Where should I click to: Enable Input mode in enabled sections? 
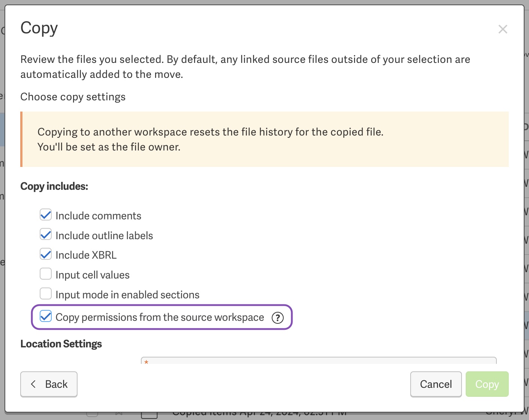coord(46,294)
